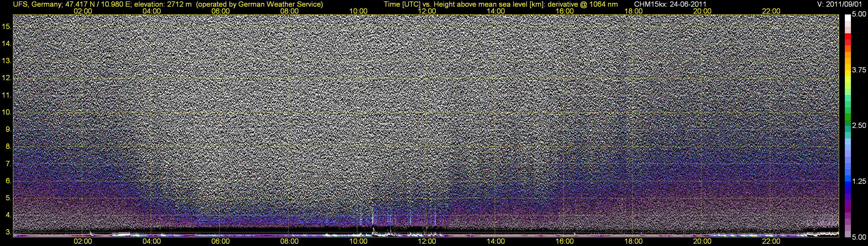This screenshot has width=868, height=246.
Task: Click the '14:00' tick on bottom time axis
Action: [x=496, y=242]
